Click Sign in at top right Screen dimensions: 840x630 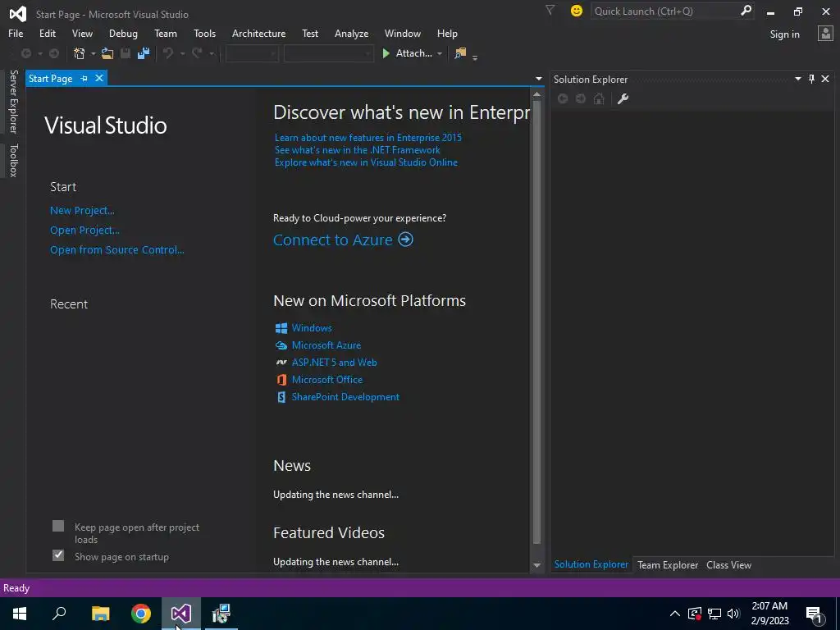pos(784,34)
